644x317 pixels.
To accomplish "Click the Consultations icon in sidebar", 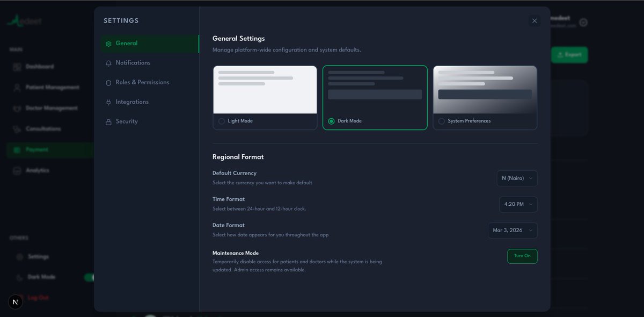I will click(x=16, y=129).
